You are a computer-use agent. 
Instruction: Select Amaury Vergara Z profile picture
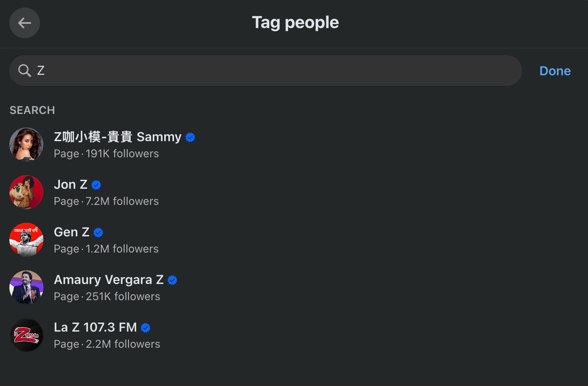[x=26, y=287]
